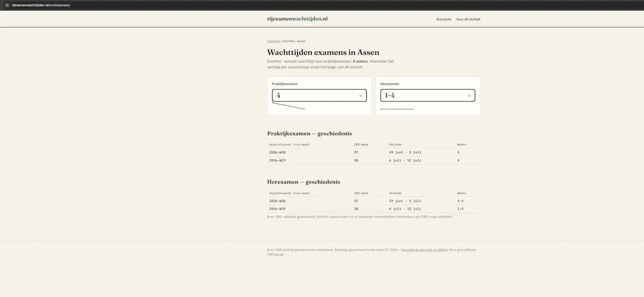Image resolution: width=644 pixels, height=297 pixels.
Task: Select '29 juni - 5 juli' in Herexamen table
Action: click(x=405, y=201)
